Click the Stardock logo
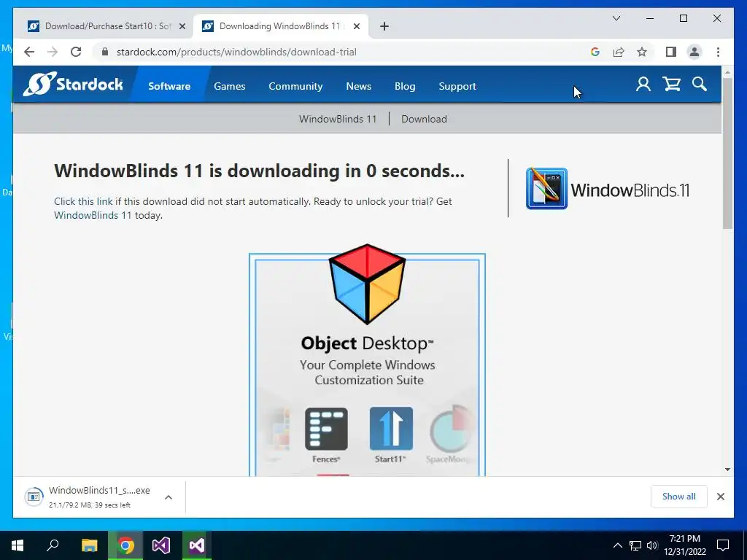The image size is (747, 560). click(73, 85)
